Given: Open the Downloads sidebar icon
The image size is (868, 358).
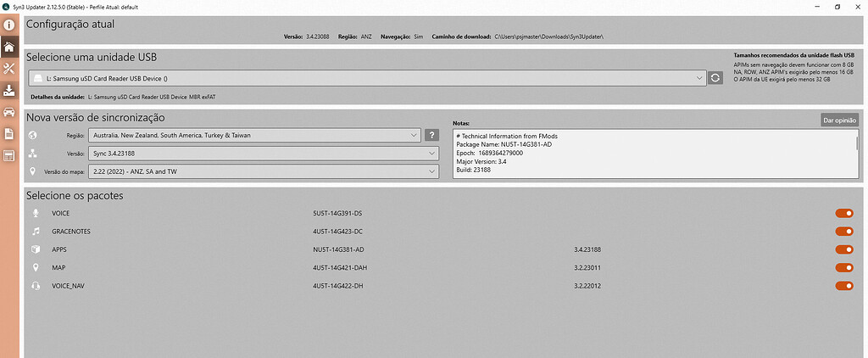Looking at the screenshot, I should tap(8, 91).
